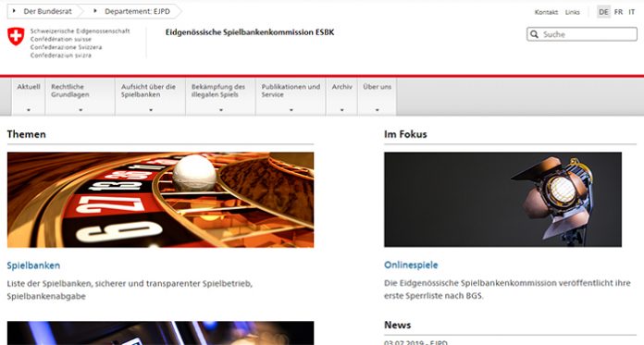Click the Suche search field
Viewport: 644px width, 345px height.
[x=582, y=34]
